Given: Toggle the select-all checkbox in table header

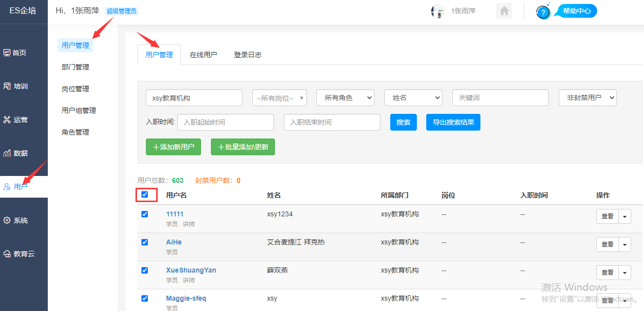Looking at the screenshot, I should [x=144, y=195].
